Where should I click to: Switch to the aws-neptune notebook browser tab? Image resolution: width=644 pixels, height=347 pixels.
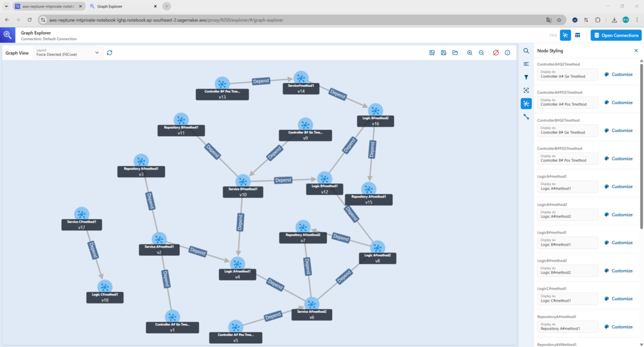coord(48,6)
